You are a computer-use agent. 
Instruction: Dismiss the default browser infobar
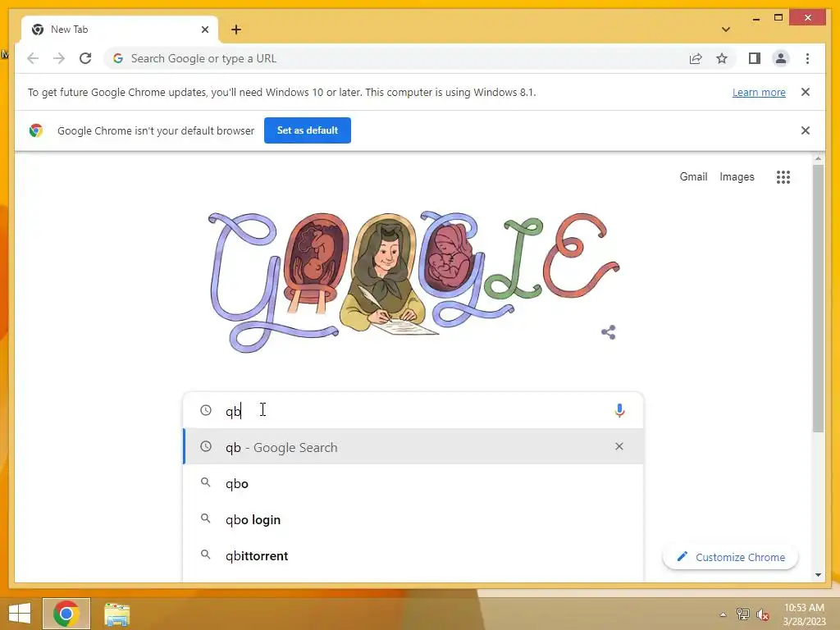806,130
